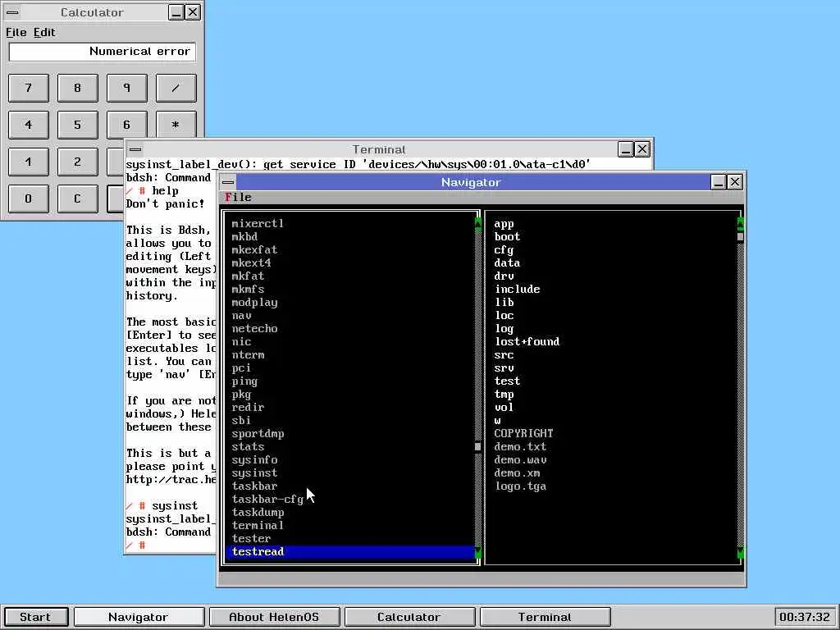Minimize the Navigator window
Screen dimensions: 840x630
point(719,182)
